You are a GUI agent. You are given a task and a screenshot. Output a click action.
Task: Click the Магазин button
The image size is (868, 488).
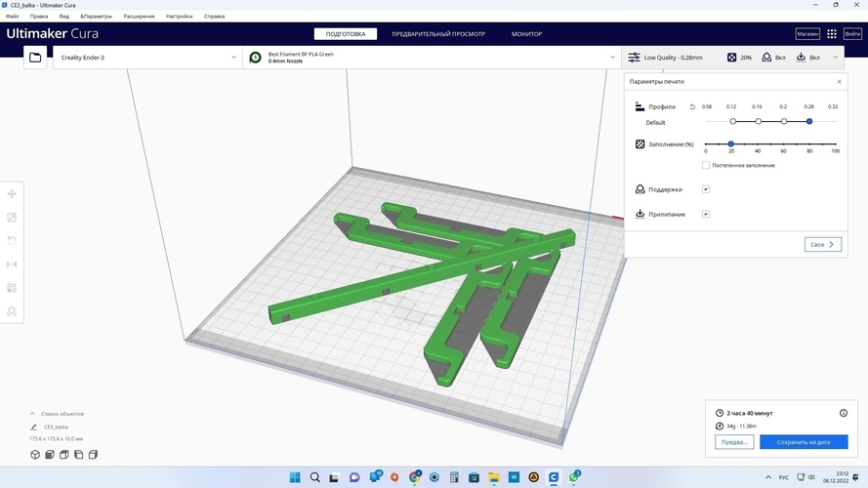coord(807,34)
